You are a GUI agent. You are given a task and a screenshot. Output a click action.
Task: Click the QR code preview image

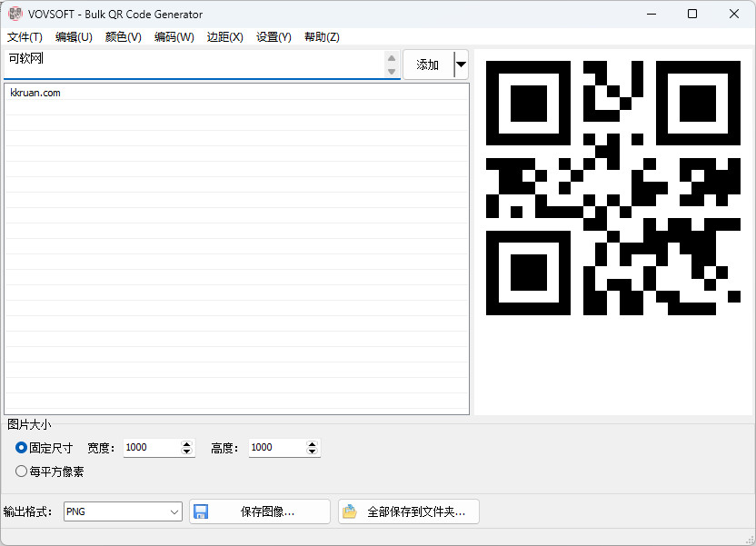pyautogui.click(x=612, y=188)
